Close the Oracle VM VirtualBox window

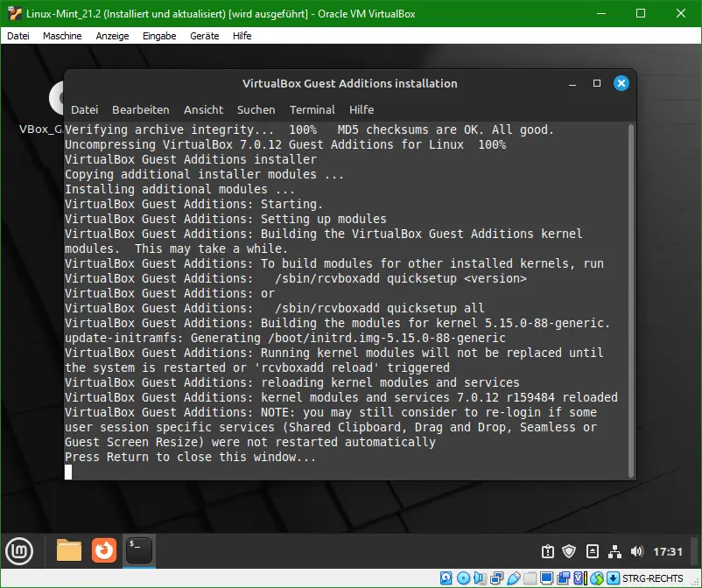pos(680,13)
